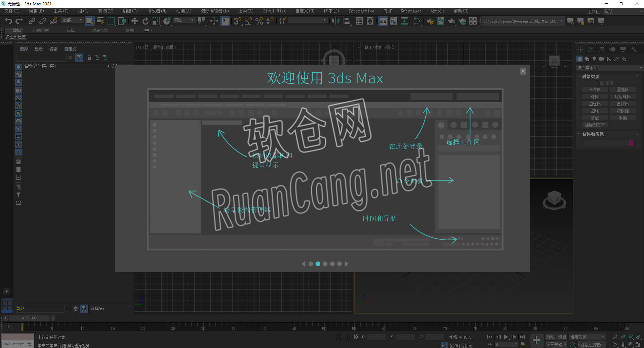The width and height of the screenshot is (644, 348).
Task: Open Layer Explorer from main toolbar
Action: coord(370,21)
